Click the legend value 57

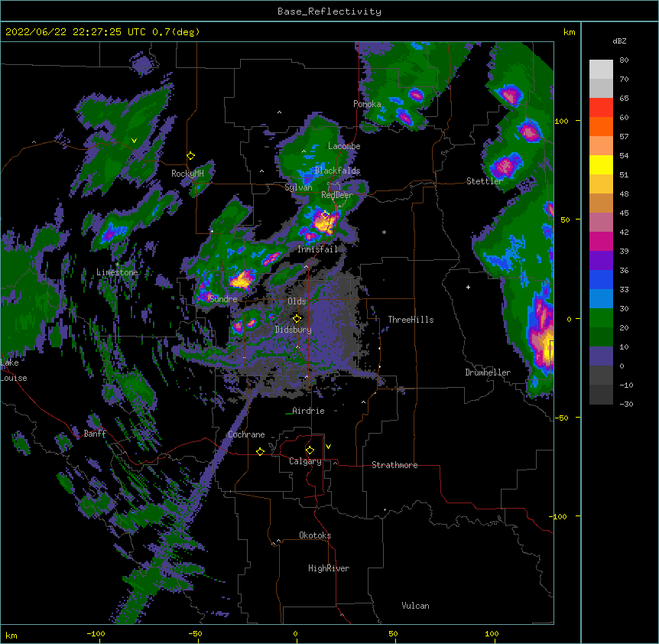tap(624, 137)
